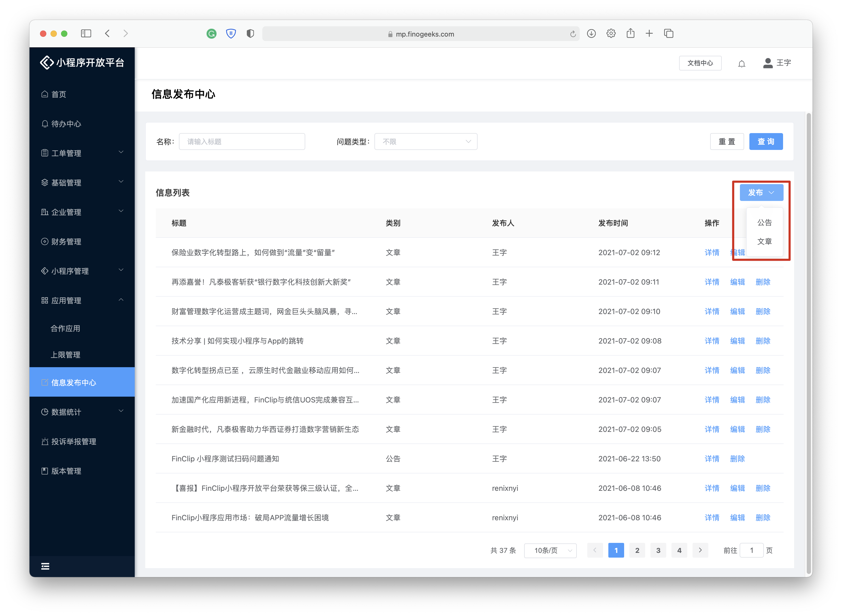Expand the 基础管理 sidebar menu
842x616 pixels.
pyautogui.click(x=82, y=183)
